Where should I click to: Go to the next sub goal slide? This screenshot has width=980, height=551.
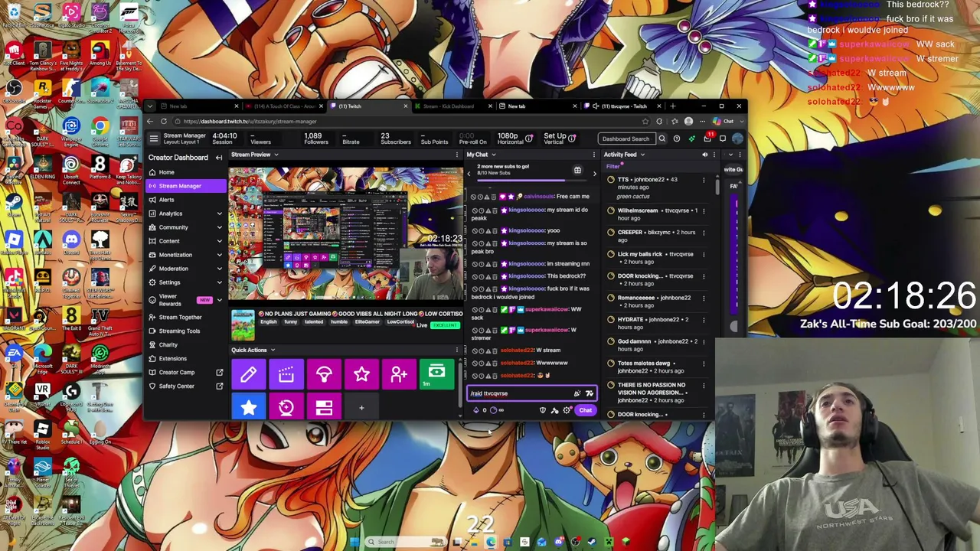tap(594, 174)
